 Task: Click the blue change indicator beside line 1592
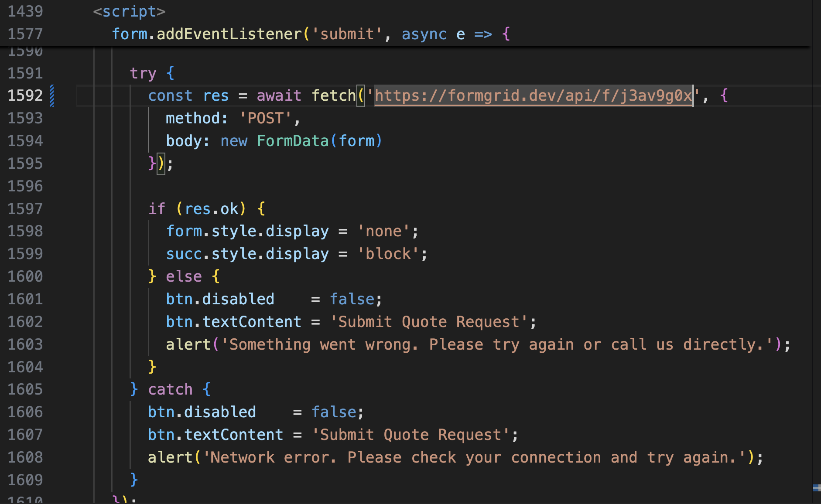click(x=52, y=96)
